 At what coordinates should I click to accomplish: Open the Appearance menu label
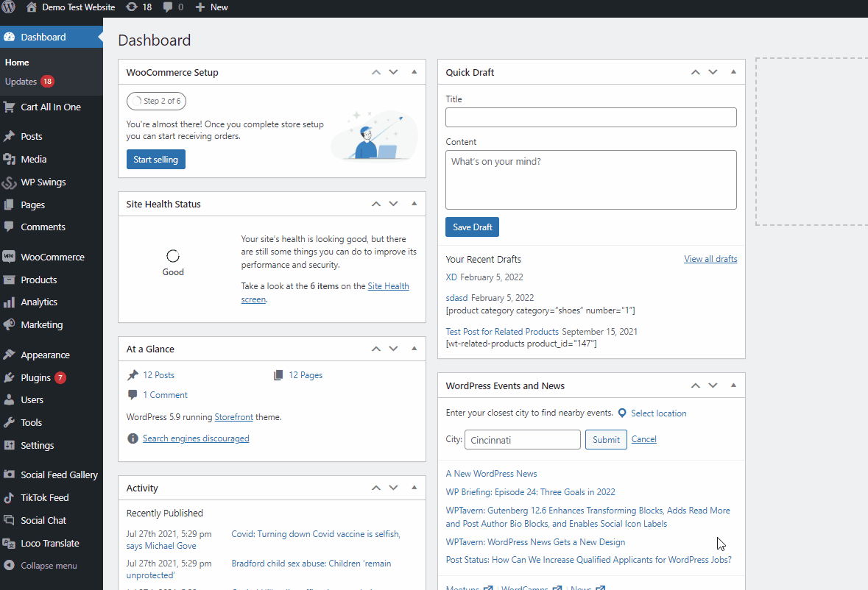46,355
